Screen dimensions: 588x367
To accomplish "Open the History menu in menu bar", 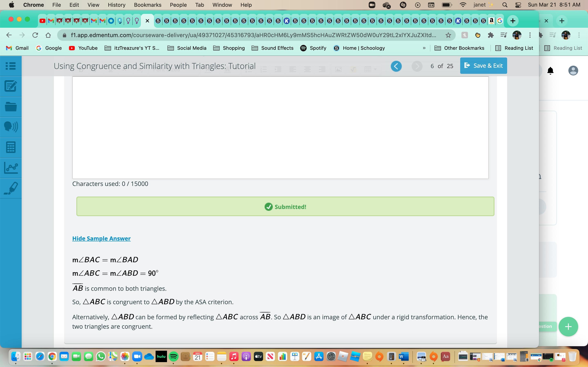I will pos(116,5).
